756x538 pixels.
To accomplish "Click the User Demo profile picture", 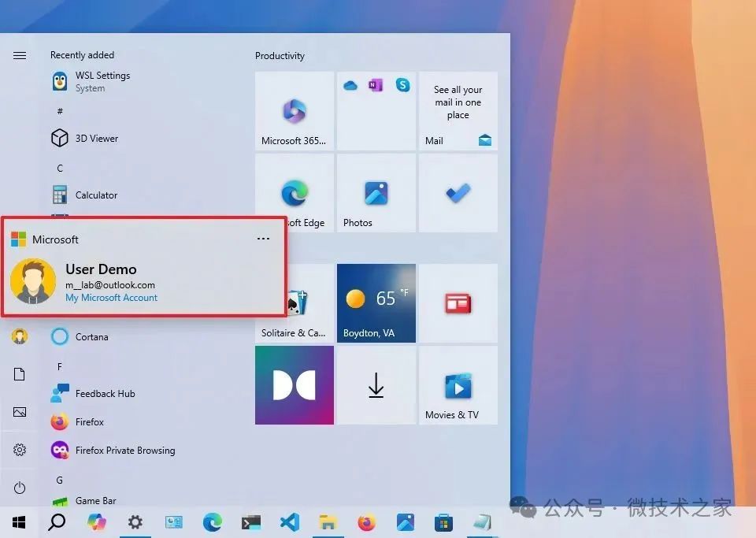I will (x=33, y=281).
